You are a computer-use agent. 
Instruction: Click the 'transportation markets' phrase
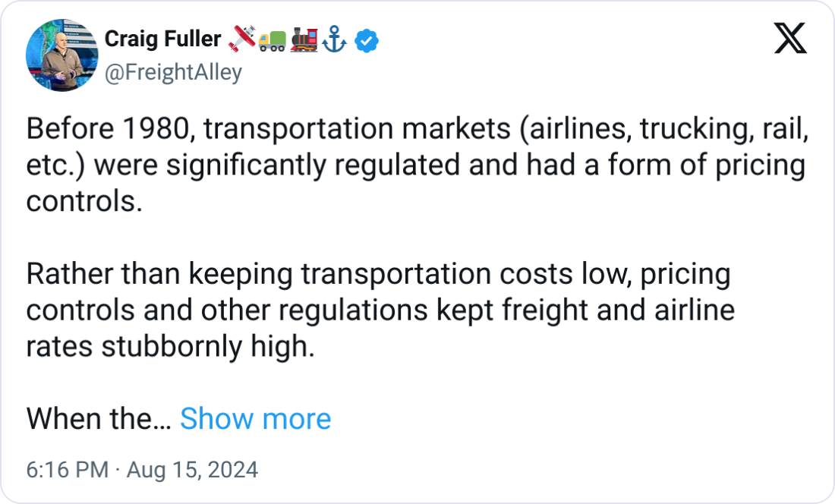pyautogui.click(x=357, y=129)
